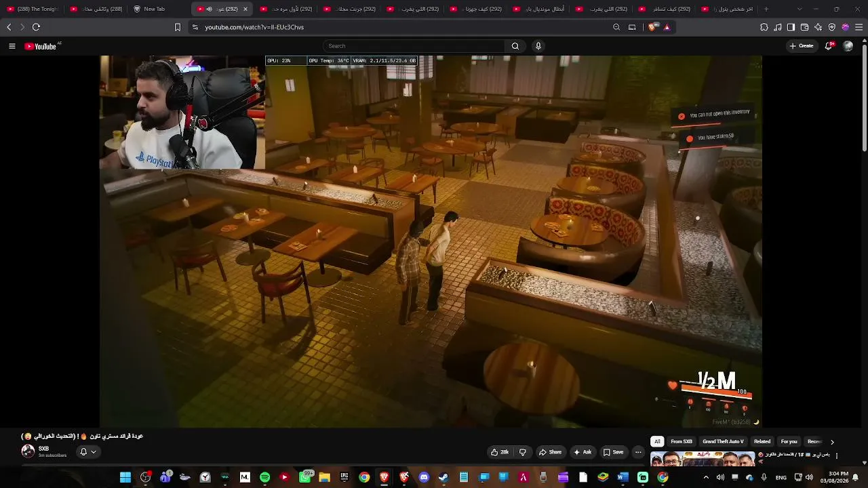Screen dimensions: 868x488
Task: Open the site information icon beside URL
Action: (x=195, y=27)
